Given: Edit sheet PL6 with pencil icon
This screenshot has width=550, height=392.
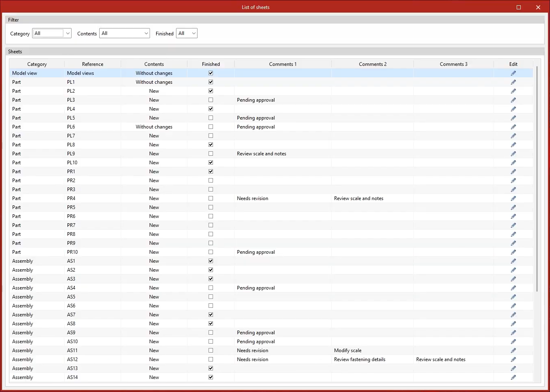Looking at the screenshot, I should pyautogui.click(x=513, y=127).
